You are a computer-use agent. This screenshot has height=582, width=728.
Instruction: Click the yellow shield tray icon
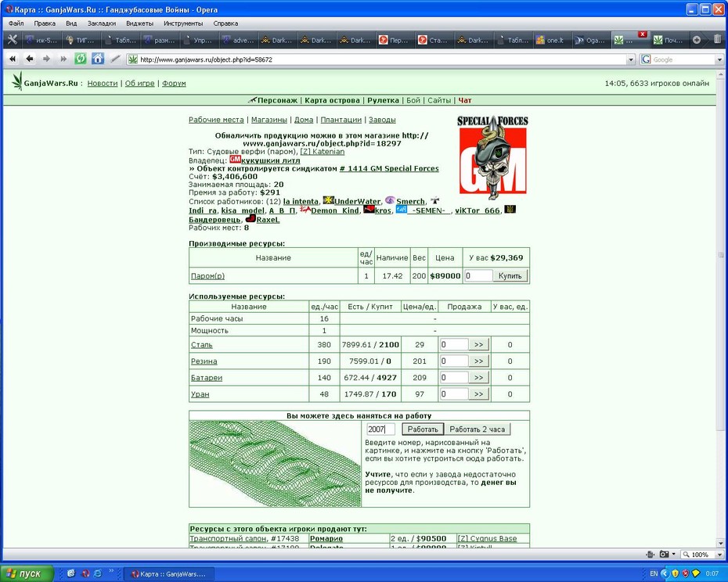pos(675,573)
